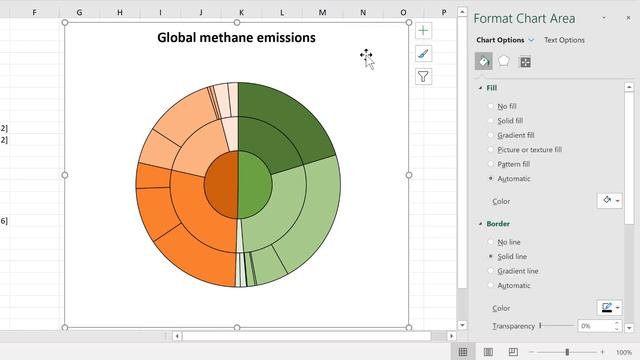640x360 pixels.
Task: Select the Automatic fill radio option
Action: point(491,178)
